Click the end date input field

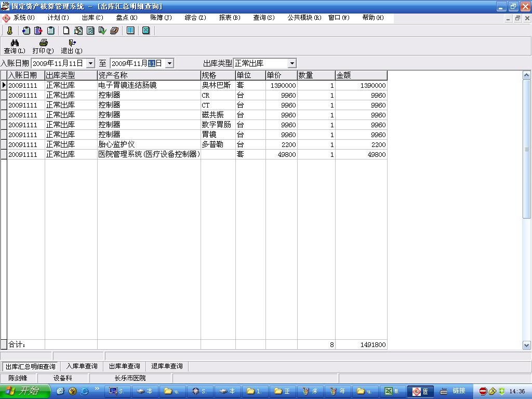coord(138,63)
